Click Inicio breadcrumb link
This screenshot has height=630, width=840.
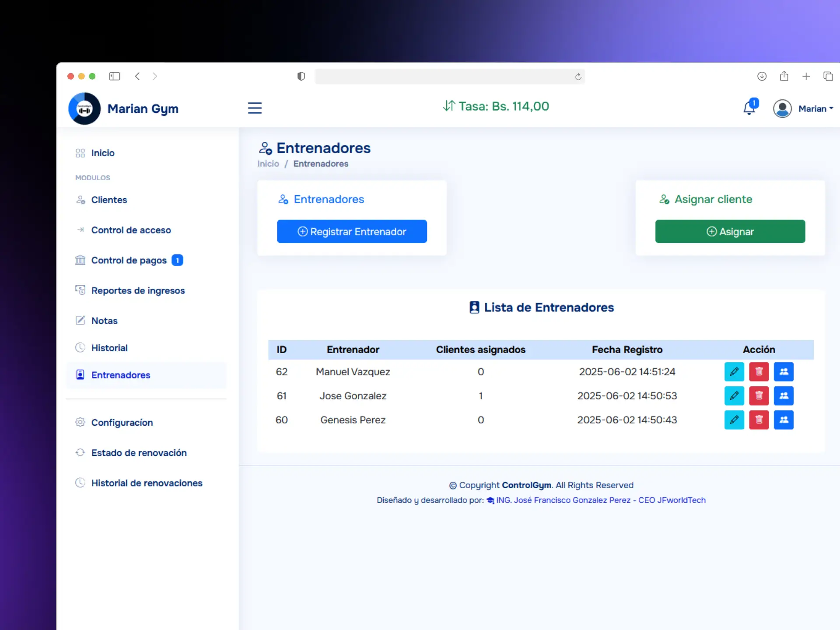tap(268, 164)
